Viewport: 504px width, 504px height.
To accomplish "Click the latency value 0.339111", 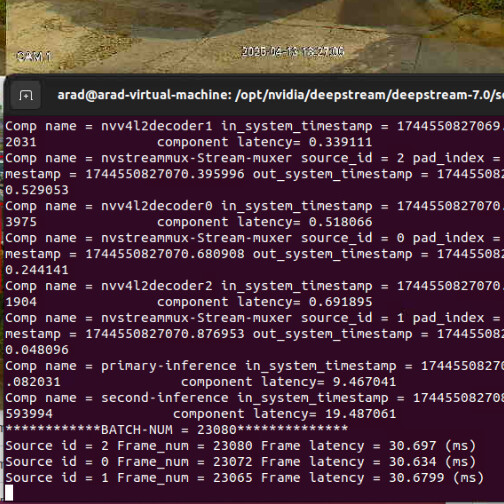I will [340, 142].
